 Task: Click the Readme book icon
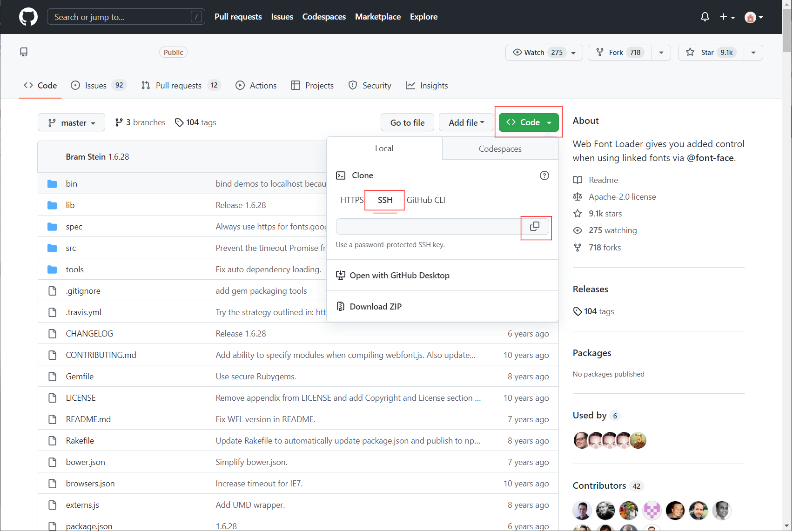(578, 180)
